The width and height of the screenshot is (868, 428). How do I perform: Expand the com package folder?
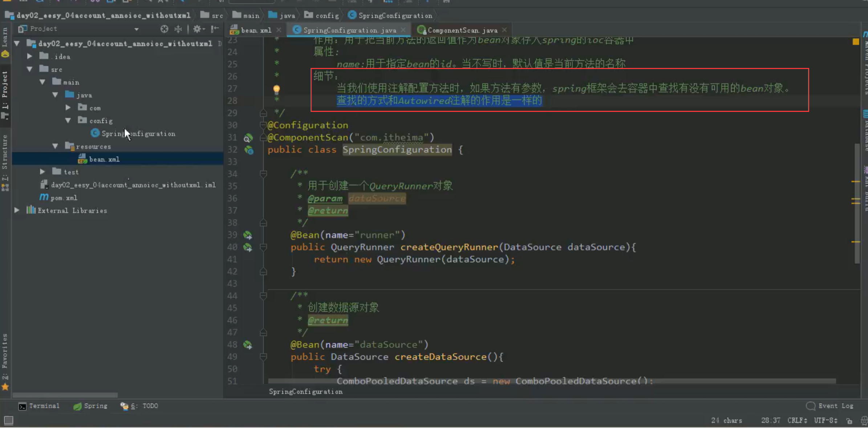[68, 108]
